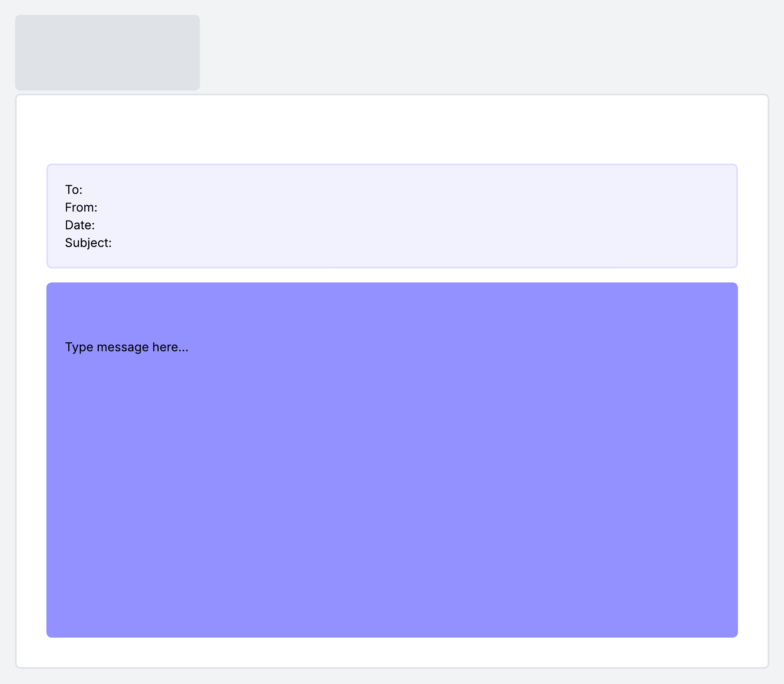
Task: Select the "Date:" line in header
Action: point(80,225)
